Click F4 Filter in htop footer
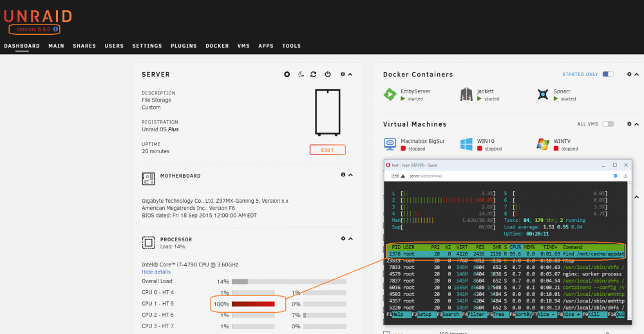Image resolution: width=644 pixels, height=334 pixels. pyautogui.click(x=474, y=314)
